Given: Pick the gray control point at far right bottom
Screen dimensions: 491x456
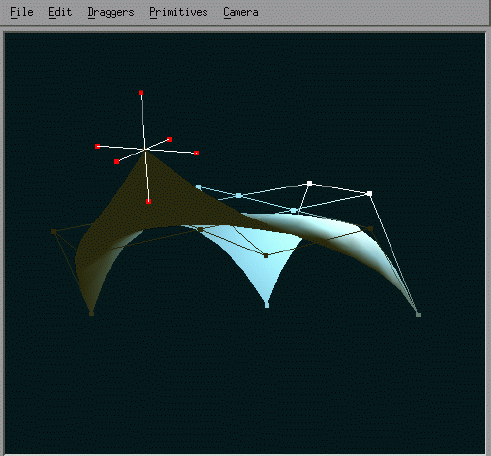Looking at the screenshot, I should pyautogui.click(x=419, y=314).
